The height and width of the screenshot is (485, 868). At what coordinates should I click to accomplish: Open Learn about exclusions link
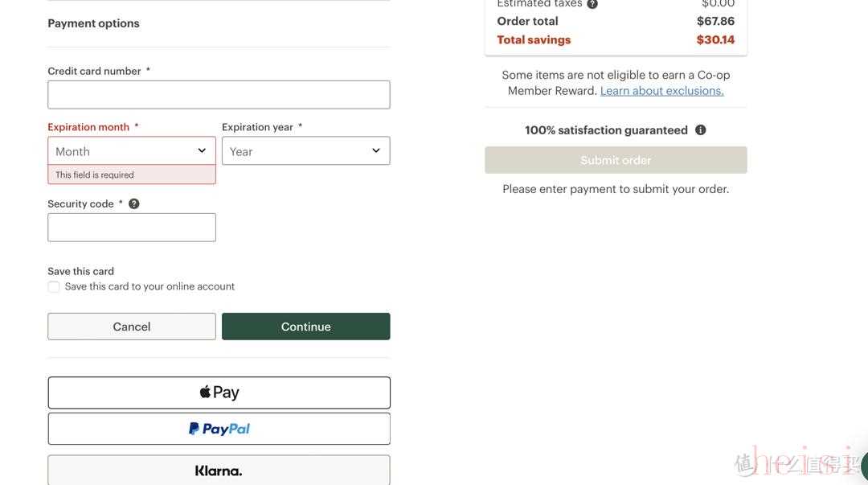(x=662, y=91)
